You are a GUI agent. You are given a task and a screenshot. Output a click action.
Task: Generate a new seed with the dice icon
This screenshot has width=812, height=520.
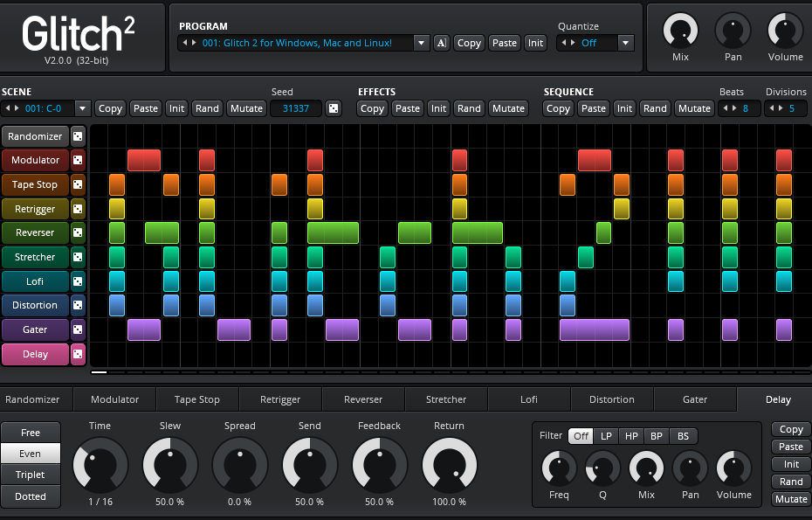334,108
